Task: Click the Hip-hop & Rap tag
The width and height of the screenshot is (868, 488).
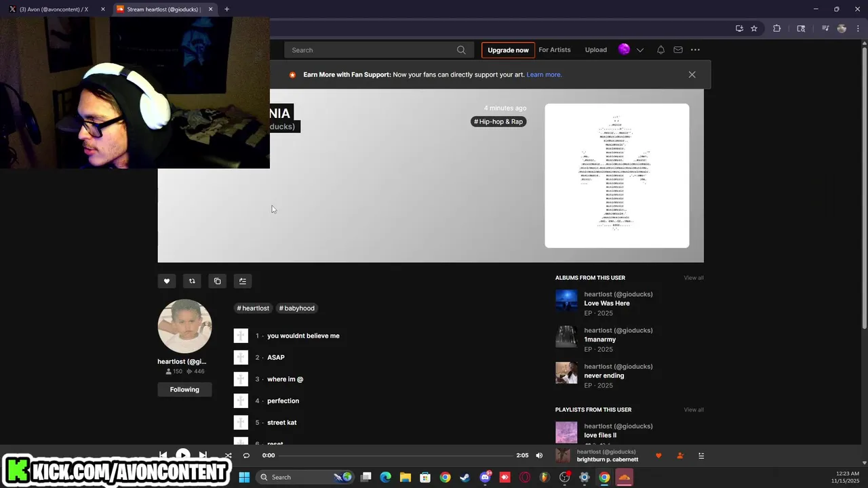Action: click(498, 121)
